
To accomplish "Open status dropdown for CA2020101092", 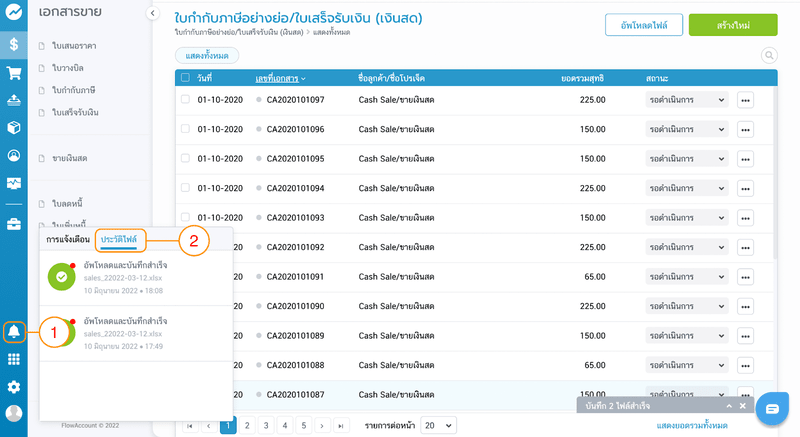I will [687, 247].
